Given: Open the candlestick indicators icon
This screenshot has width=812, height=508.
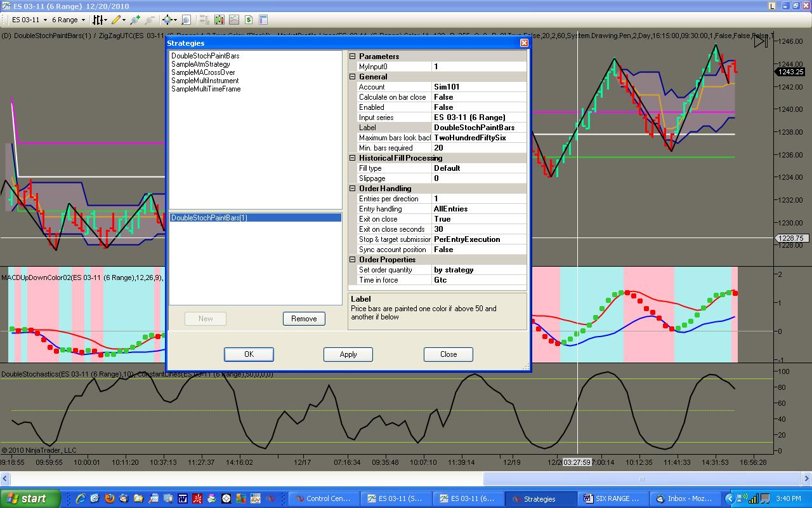Looking at the screenshot, I should 219,20.
